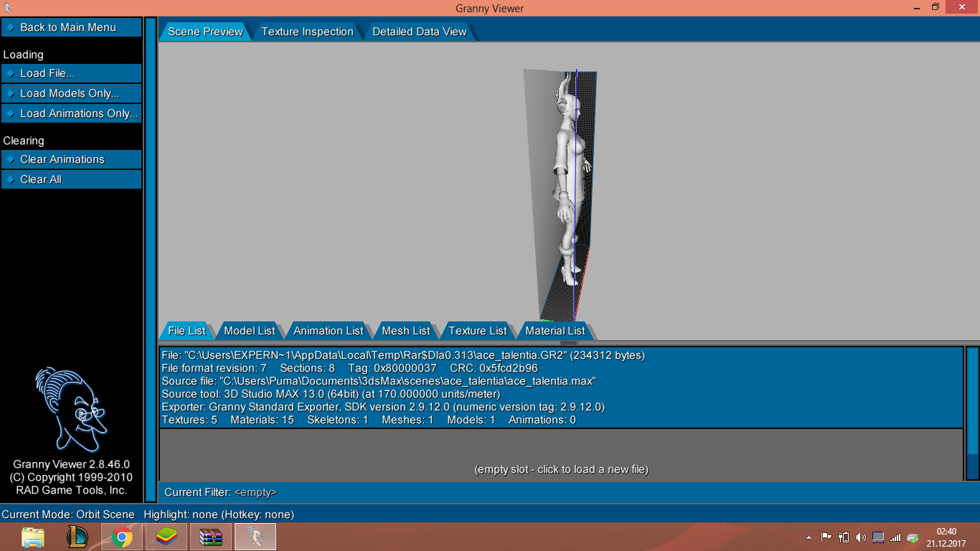
Task: Select the Mesh List tab
Action: coord(405,331)
